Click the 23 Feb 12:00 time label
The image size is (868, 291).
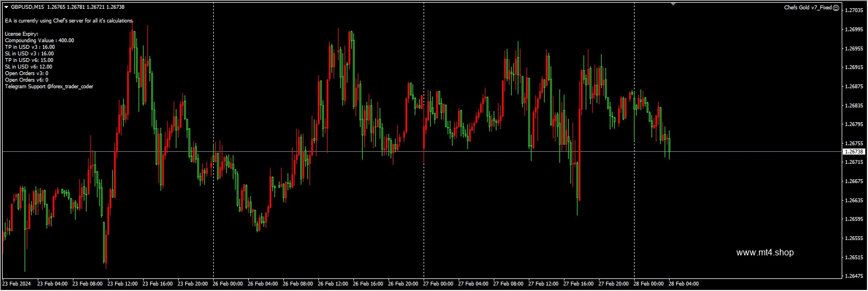[123, 284]
